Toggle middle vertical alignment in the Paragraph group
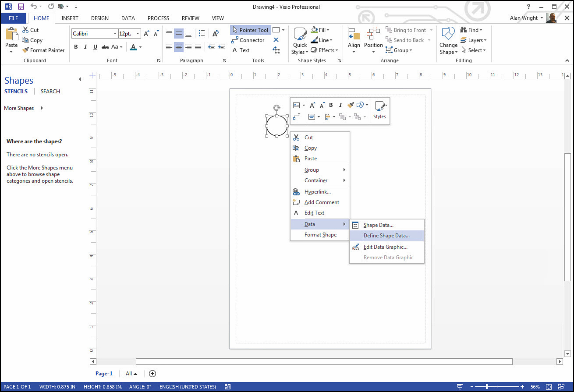This screenshot has width=574, height=392. [179, 33]
